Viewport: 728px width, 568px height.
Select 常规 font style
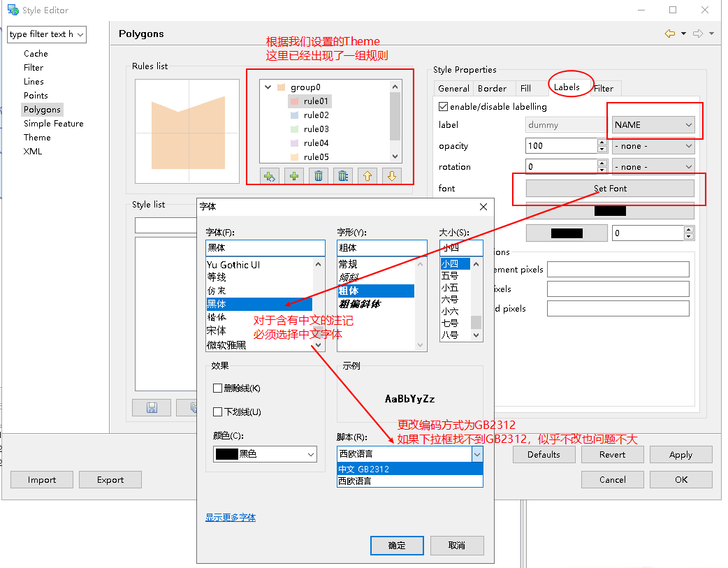tap(348, 264)
